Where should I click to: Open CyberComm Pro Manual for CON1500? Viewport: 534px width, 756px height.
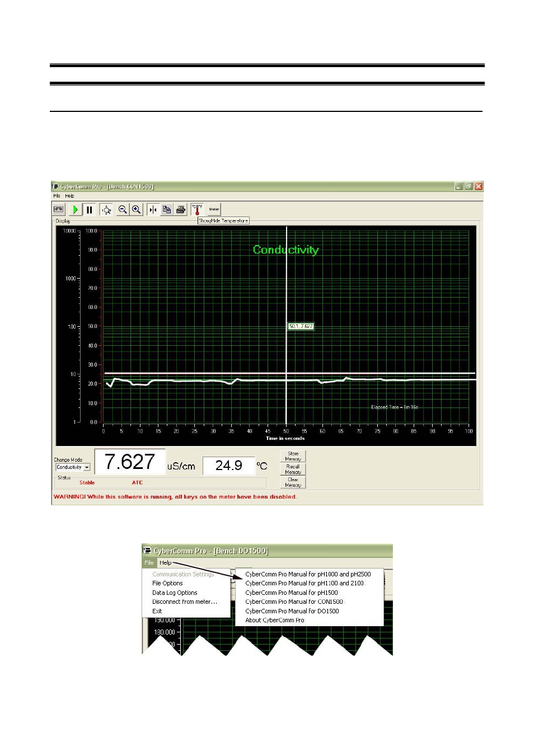pyautogui.click(x=294, y=602)
